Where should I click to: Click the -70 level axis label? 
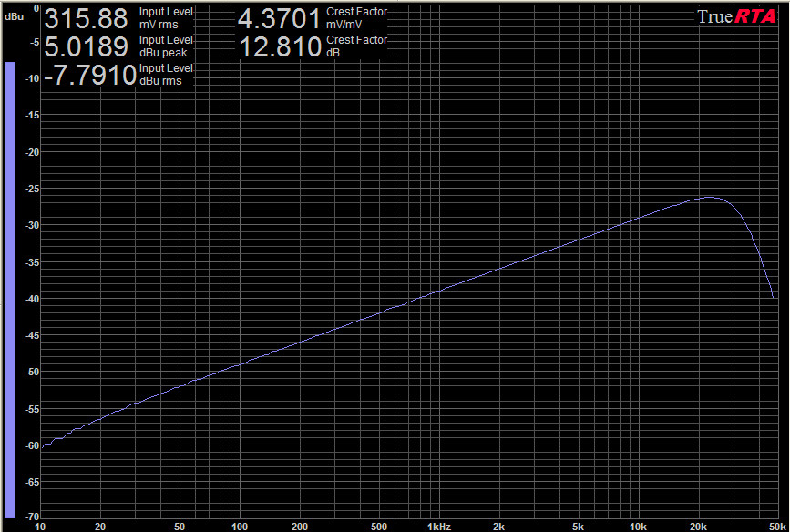coord(29,517)
